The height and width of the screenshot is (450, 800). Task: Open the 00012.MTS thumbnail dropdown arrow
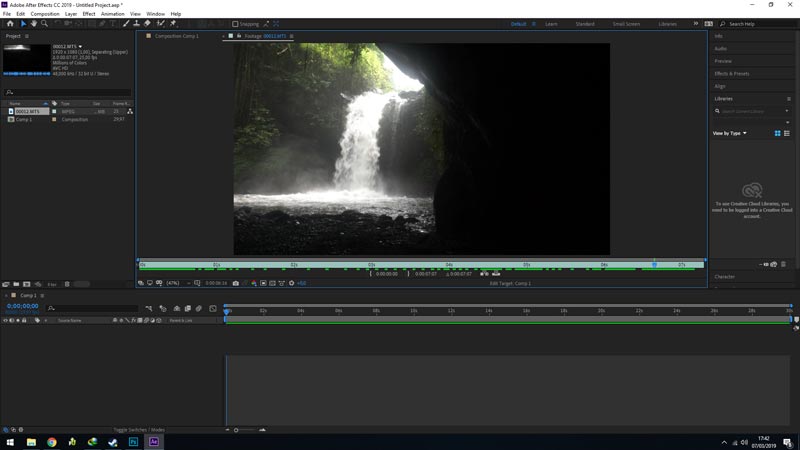tap(80, 46)
